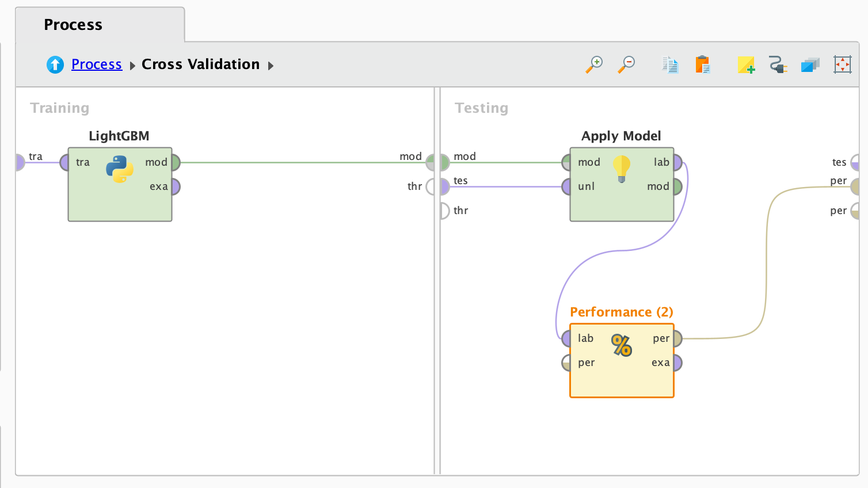Click Training panel mod sink port

tap(430, 162)
